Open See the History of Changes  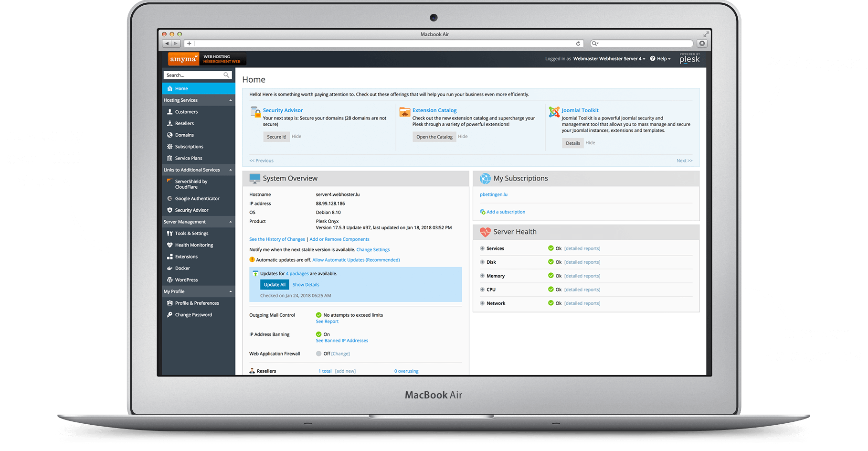[277, 239]
